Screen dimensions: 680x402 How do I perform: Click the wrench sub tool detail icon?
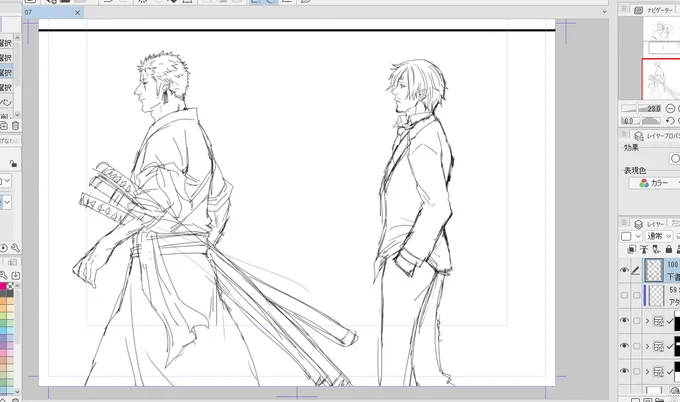[x=15, y=248]
